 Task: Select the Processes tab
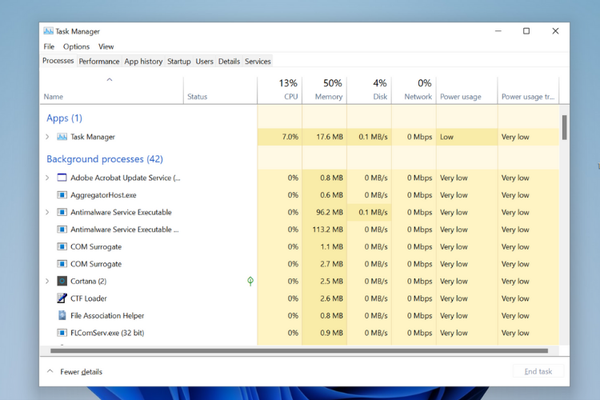pyautogui.click(x=58, y=61)
